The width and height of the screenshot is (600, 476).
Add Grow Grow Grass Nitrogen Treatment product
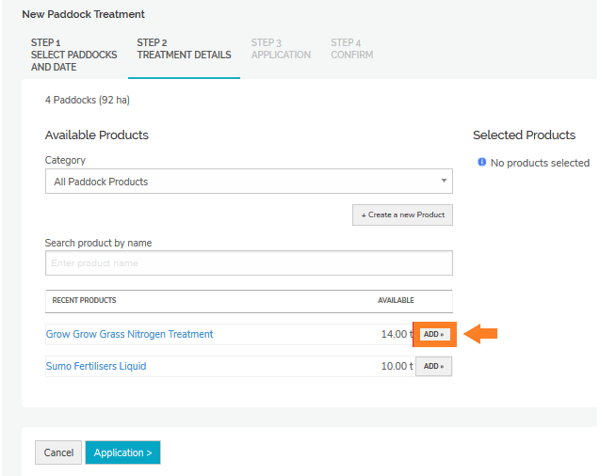coord(433,334)
